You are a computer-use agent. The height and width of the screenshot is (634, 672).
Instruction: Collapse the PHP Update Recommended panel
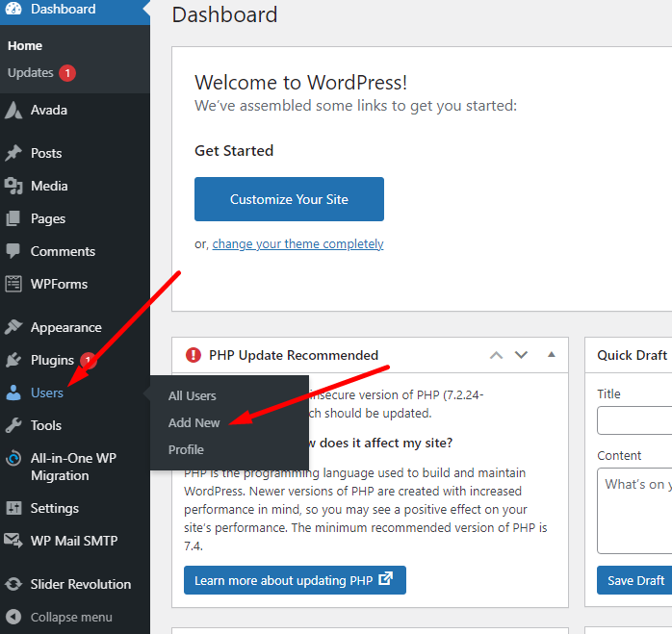pos(552,354)
